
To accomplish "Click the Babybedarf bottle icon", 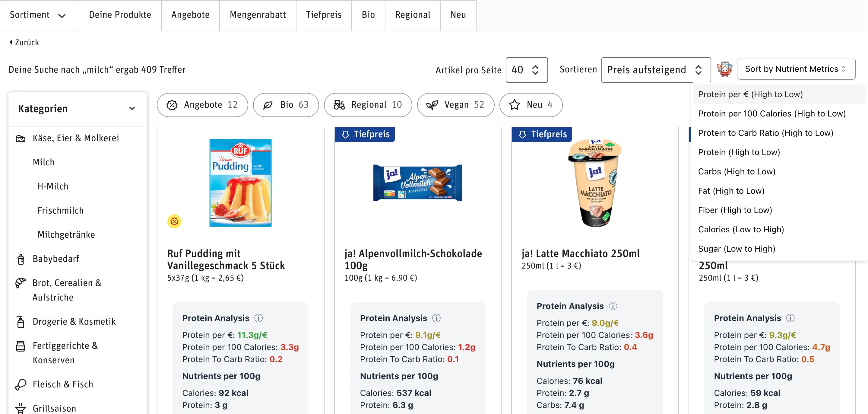I will [21, 259].
